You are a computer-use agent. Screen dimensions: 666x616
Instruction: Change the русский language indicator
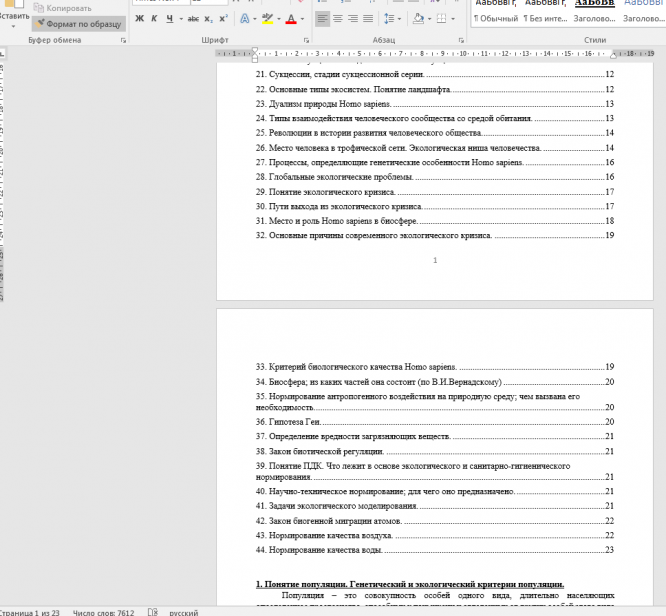point(183,613)
